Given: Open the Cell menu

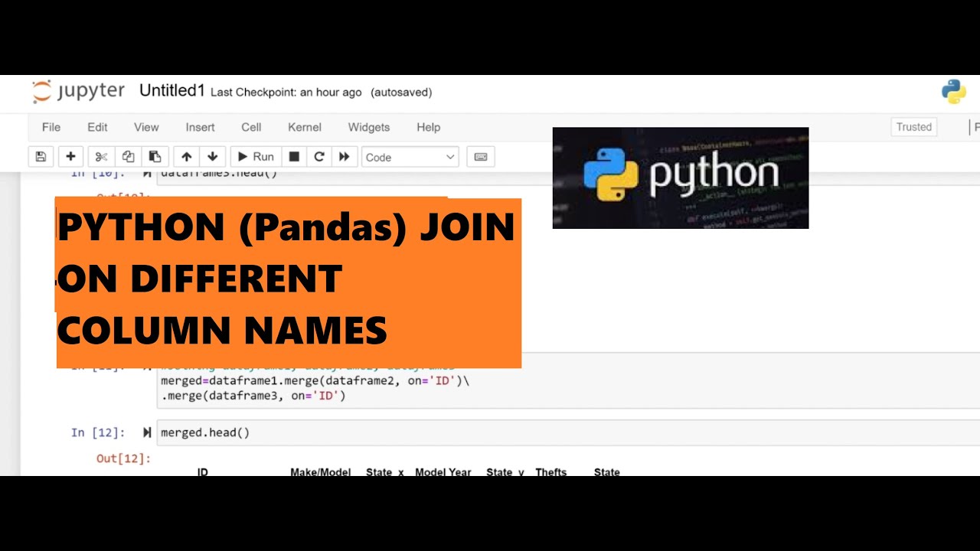Looking at the screenshot, I should click(x=251, y=127).
